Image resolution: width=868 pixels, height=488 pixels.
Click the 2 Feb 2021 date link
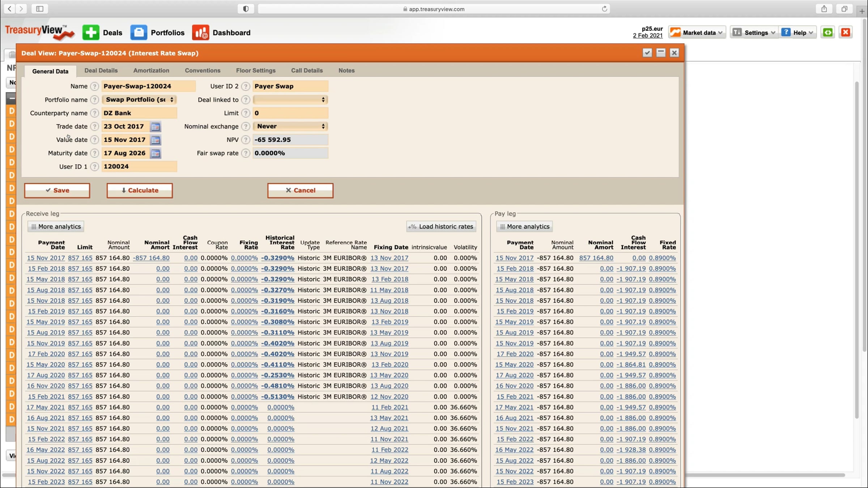(648, 35)
